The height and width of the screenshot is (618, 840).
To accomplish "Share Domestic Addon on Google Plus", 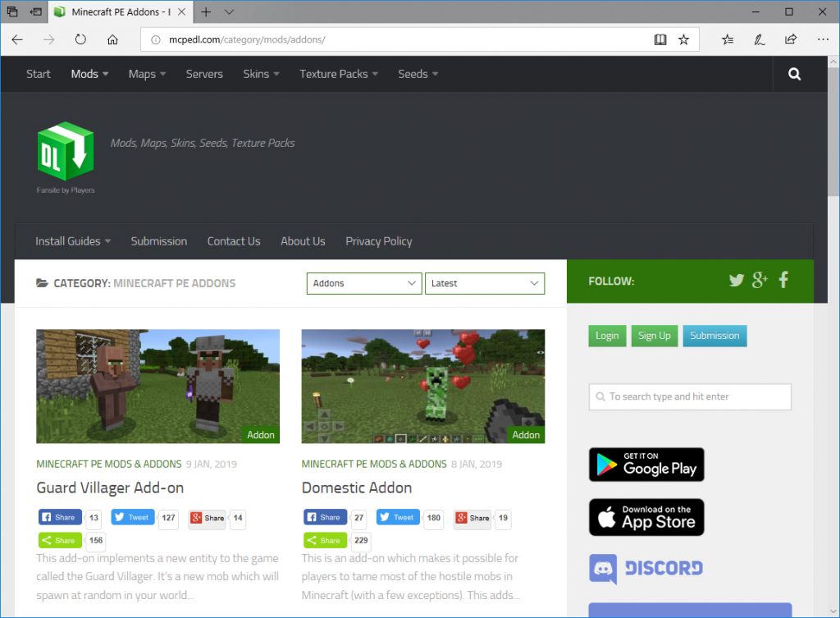I will (472, 518).
